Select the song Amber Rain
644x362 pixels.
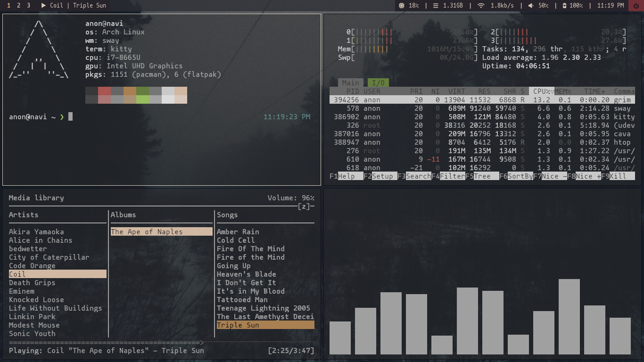pyautogui.click(x=238, y=232)
